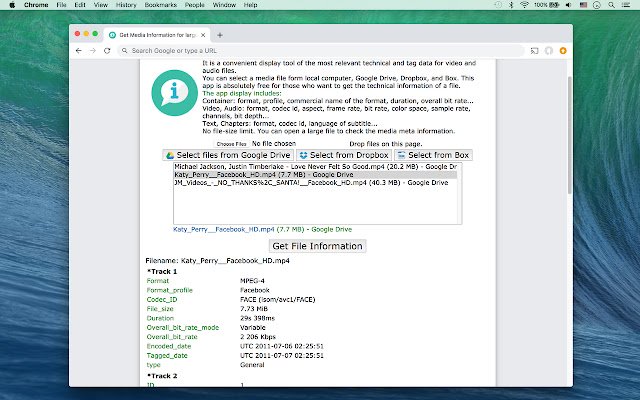Click the *Track 1 heading

coord(162,272)
